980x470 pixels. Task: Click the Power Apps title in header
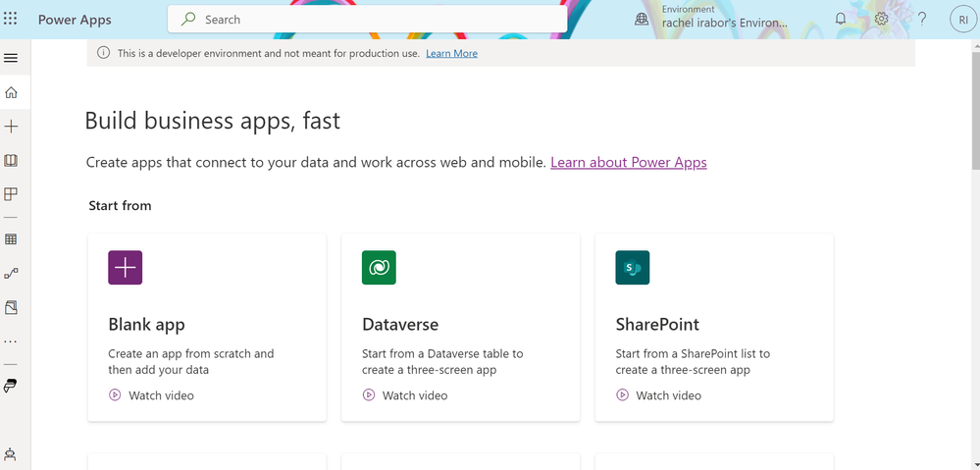[75, 20]
